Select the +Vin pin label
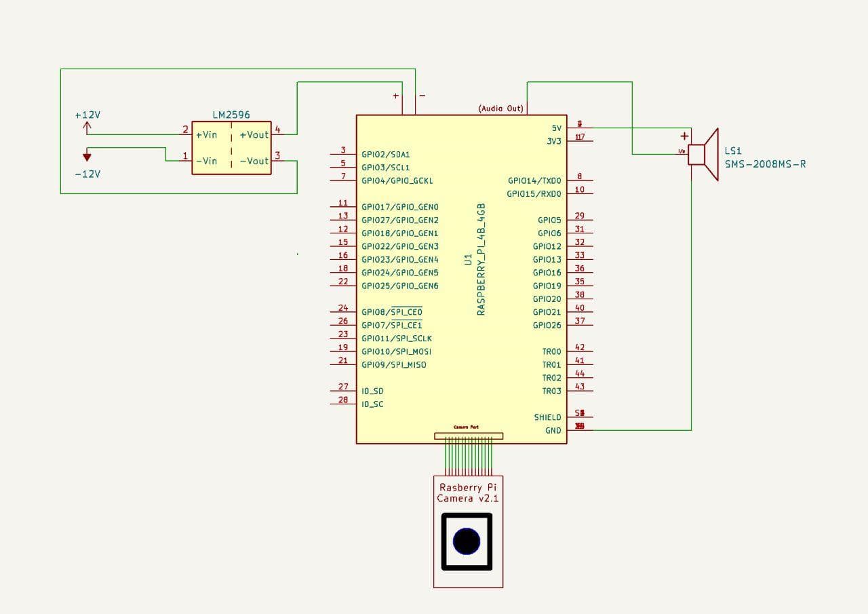 pyautogui.click(x=206, y=135)
